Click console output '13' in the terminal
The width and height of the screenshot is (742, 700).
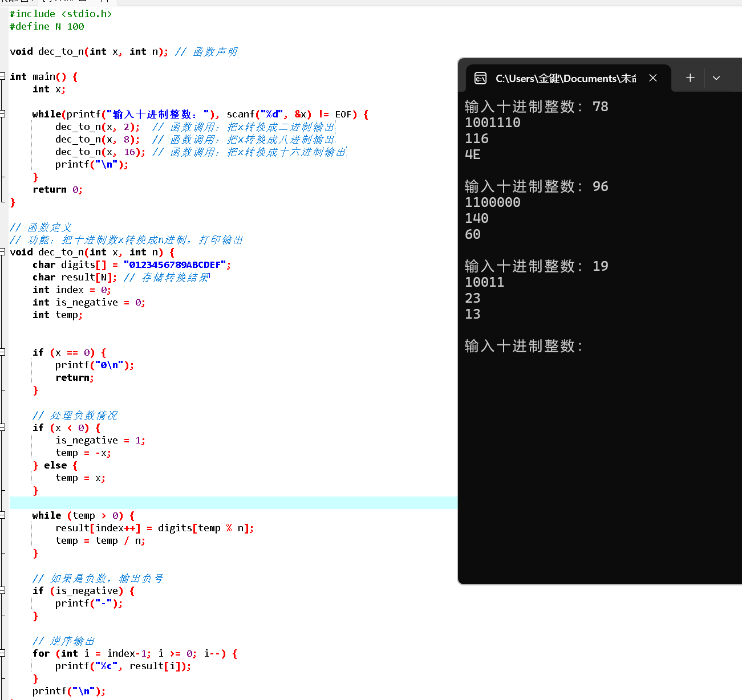473,314
